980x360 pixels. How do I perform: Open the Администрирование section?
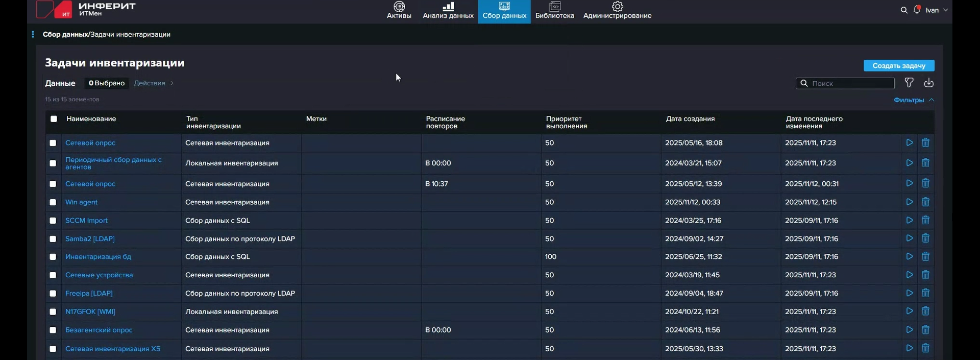(x=617, y=10)
